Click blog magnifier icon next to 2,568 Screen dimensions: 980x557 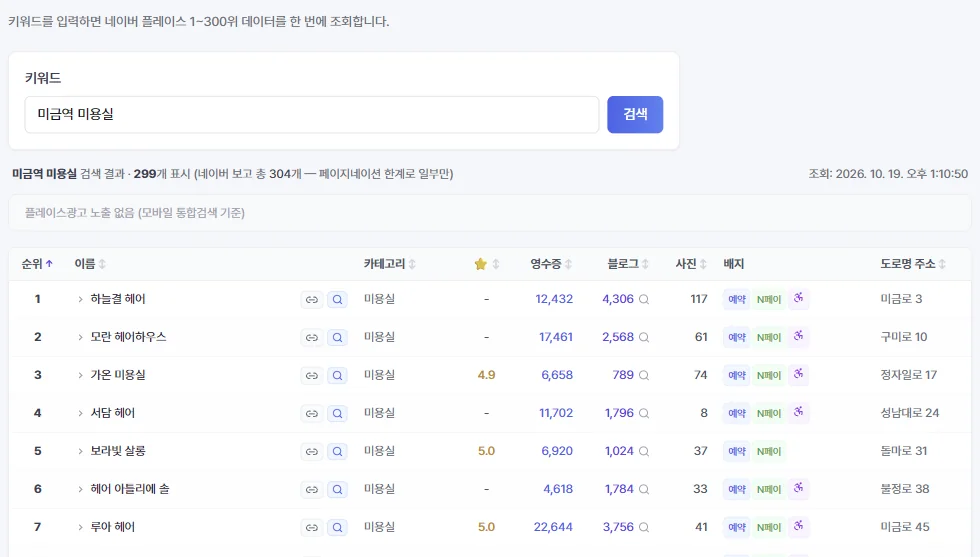[644, 338]
